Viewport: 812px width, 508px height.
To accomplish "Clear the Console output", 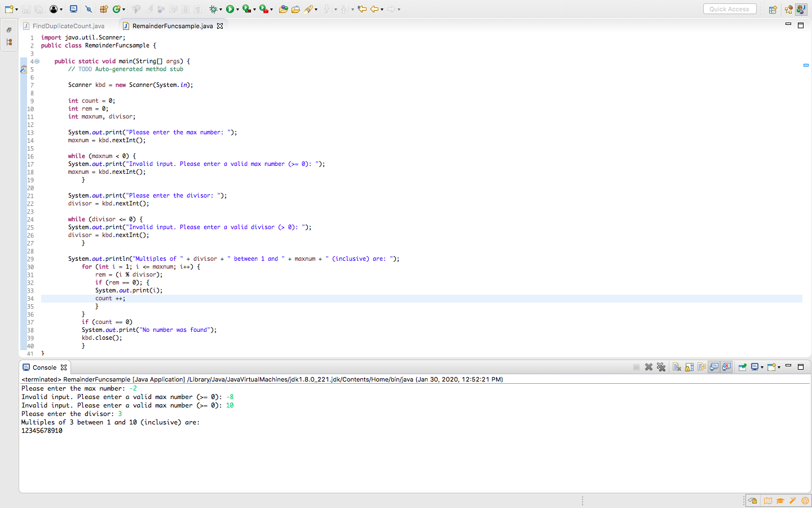I will (x=676, y=366).
